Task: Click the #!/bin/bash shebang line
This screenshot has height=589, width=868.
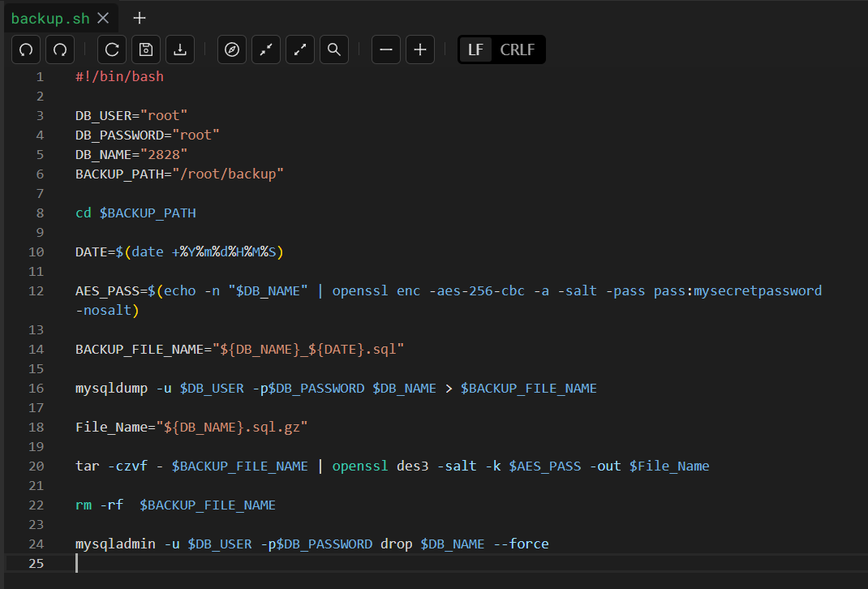Action: coord(119,76)
